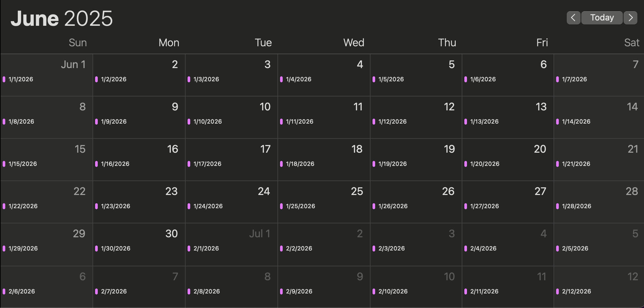Click the pink marker of event 1/5/2026
Screen dimensions: 644x308
tap(374, 79)
